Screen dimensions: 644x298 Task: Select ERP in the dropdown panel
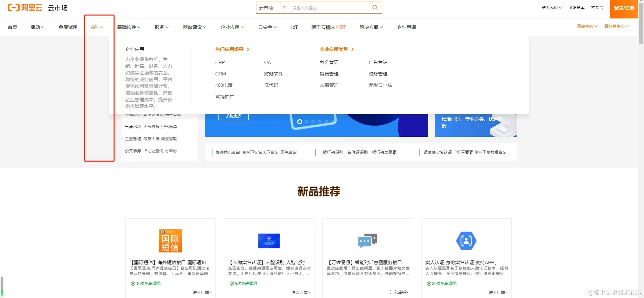point(220,62)
